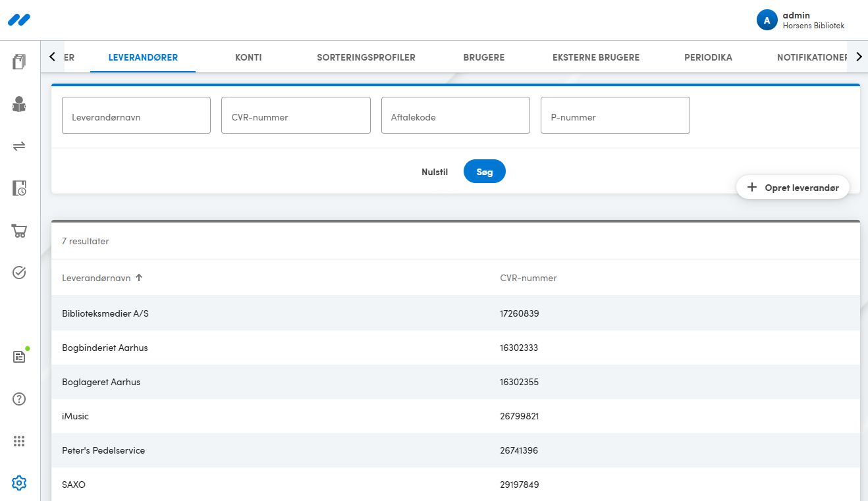Select the Biblioteksmedier A/S row
The height and width of the screenshot is (501, 868).
[x=456, y=313]
